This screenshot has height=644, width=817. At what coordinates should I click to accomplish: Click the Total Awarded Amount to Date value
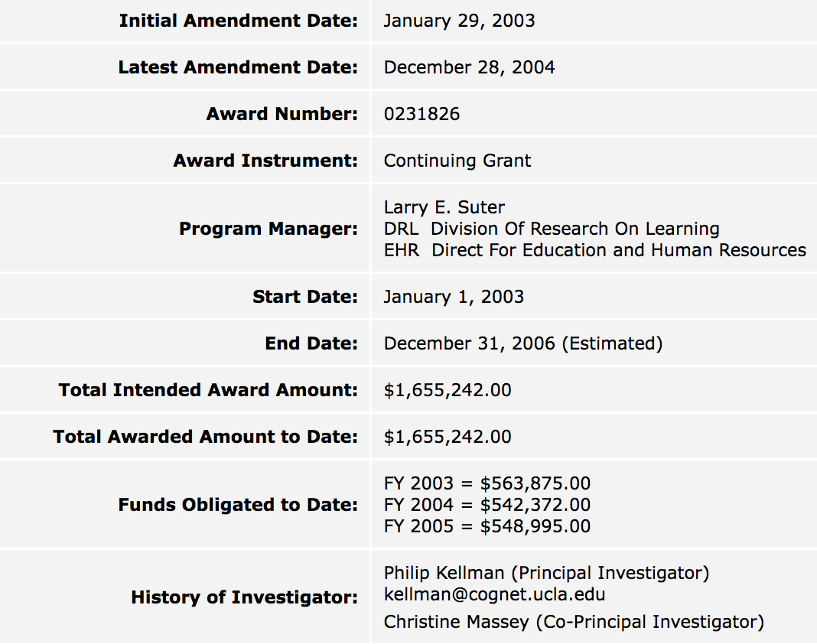click(448, 437)
